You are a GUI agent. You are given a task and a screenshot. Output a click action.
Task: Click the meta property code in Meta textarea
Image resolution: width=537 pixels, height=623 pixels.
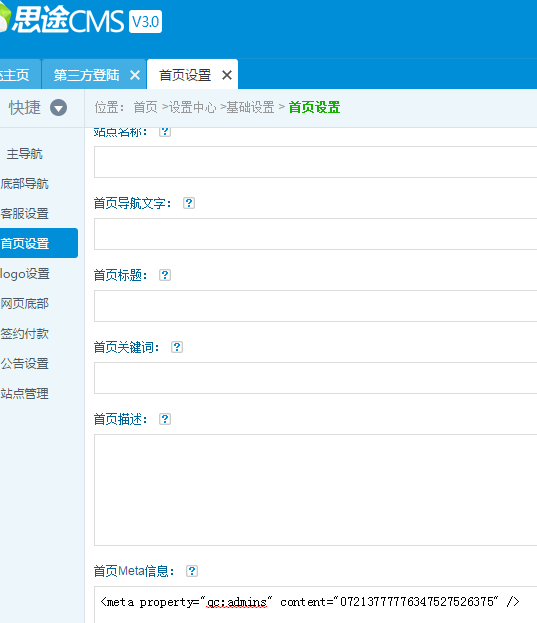point(310,602)
